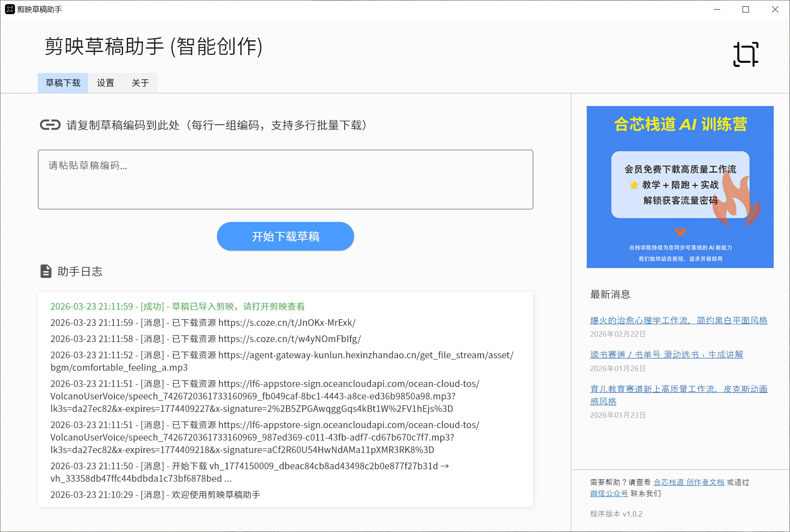Click the 2026年01月26日 date label
Screen dimensions: 790x532
click(x=617, y=368)
